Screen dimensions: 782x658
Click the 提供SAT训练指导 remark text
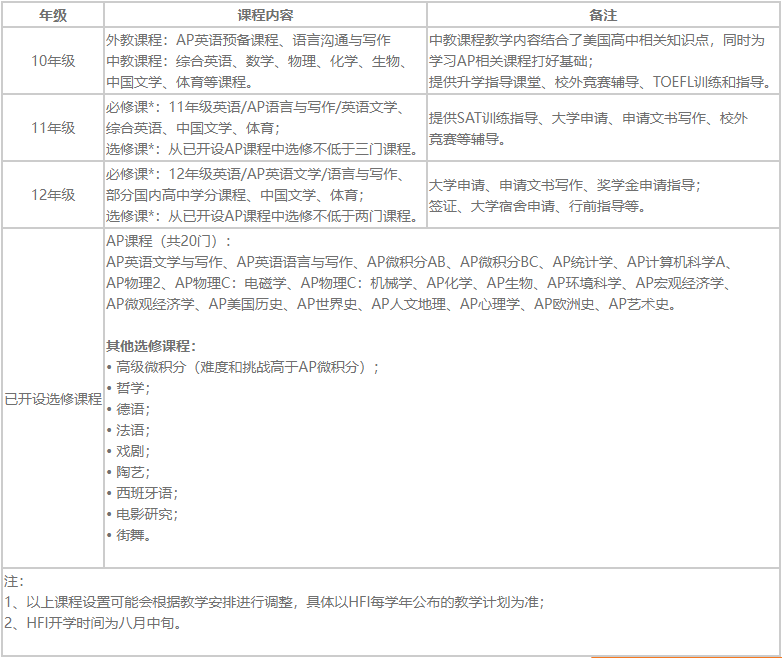[x=482, y=119]
